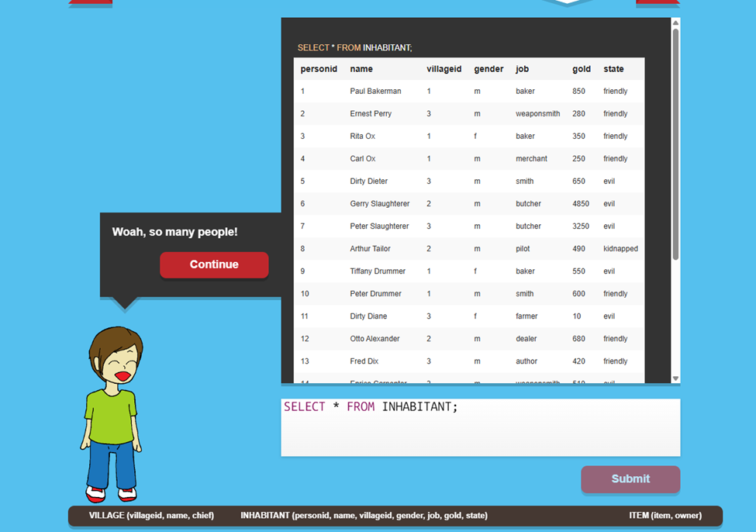Click the red Continue button
The width and height of the screenshot is (756, 532).
tap(214, 264)
